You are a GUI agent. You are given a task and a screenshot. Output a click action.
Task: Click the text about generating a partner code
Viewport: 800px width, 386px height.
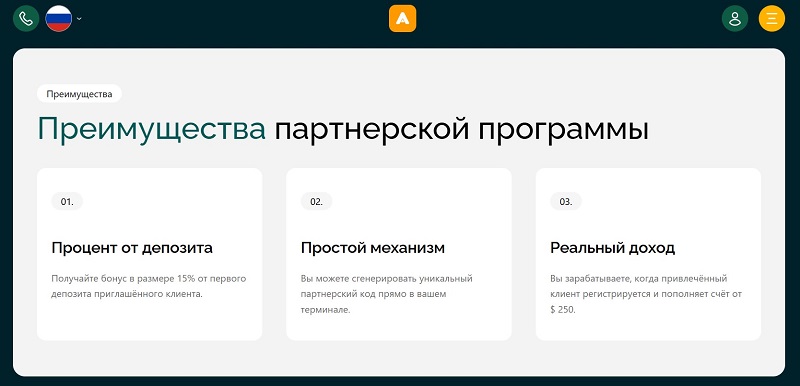(x=387, y=294)
